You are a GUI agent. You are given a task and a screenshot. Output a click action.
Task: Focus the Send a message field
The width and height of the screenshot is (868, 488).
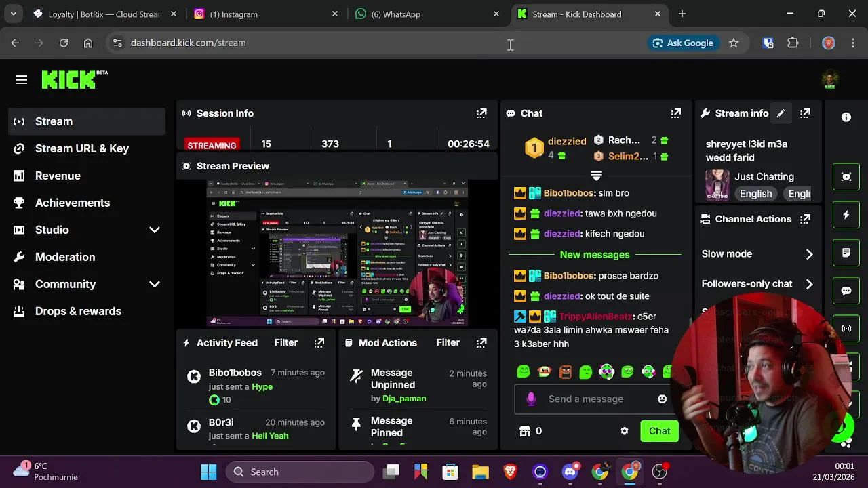click(586, 399)
